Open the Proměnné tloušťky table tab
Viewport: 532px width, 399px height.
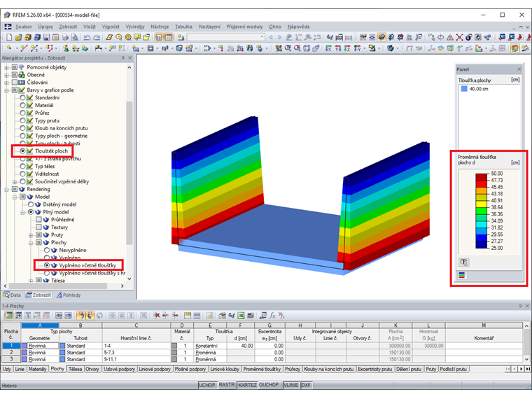pos(262,369)
